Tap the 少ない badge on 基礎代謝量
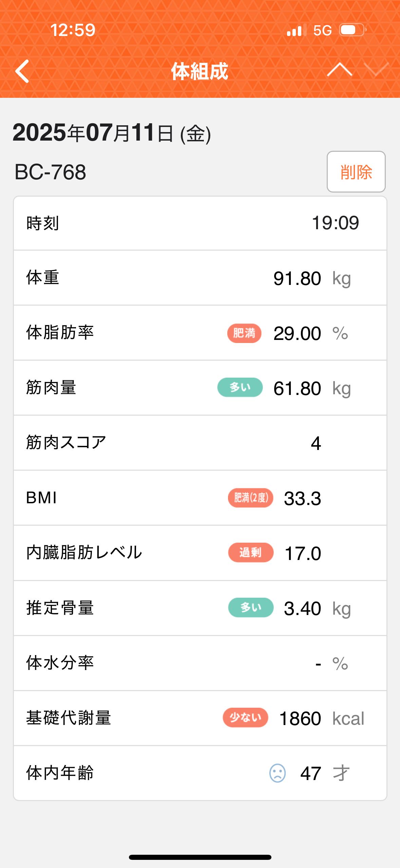Image resolution: width=400 pixels, height=868 pixels. pos(245,718)
